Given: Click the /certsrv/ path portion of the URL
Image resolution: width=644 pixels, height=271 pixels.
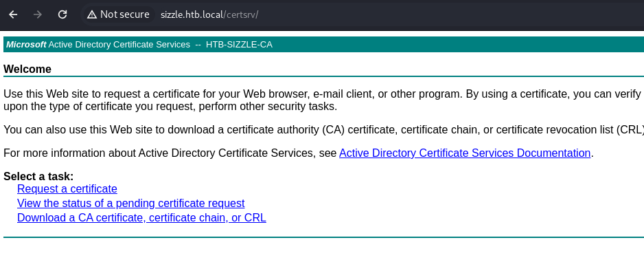Looking at the screenshot, I should click(241, 15).
